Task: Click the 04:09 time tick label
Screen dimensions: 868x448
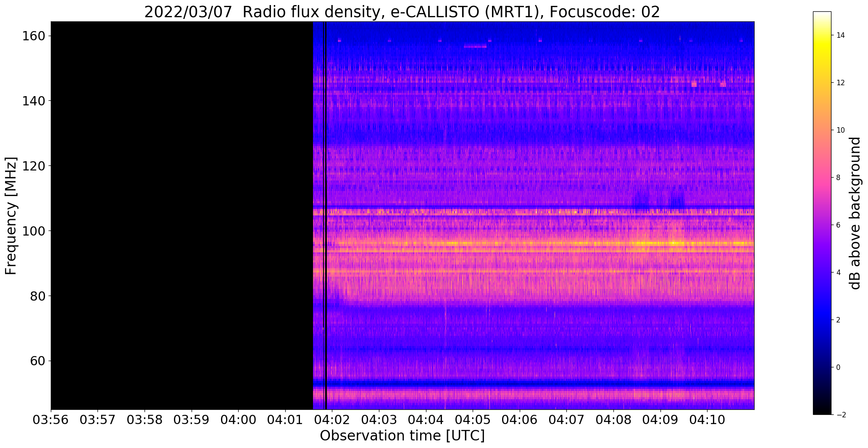Action: click(x=660, y=419)
